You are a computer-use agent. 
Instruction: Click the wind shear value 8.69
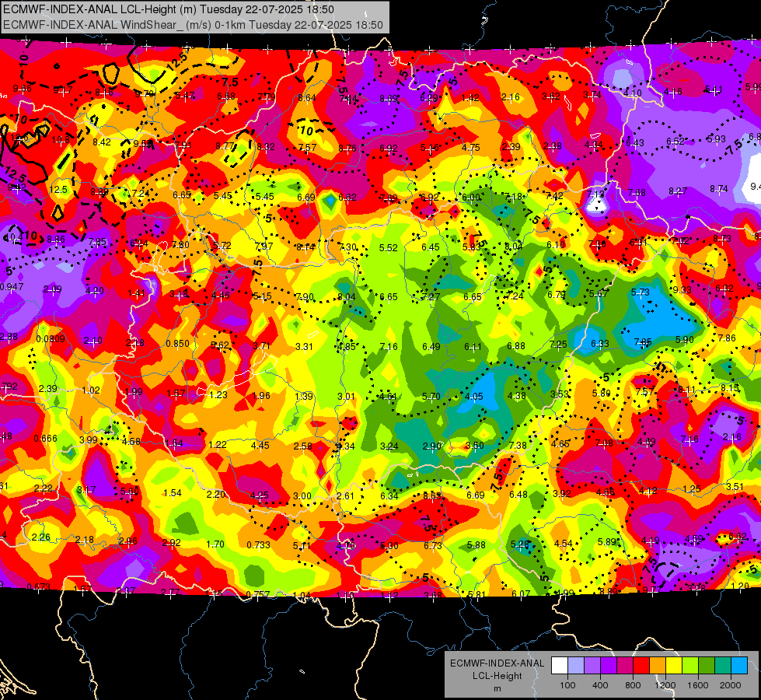click(389, 99)
